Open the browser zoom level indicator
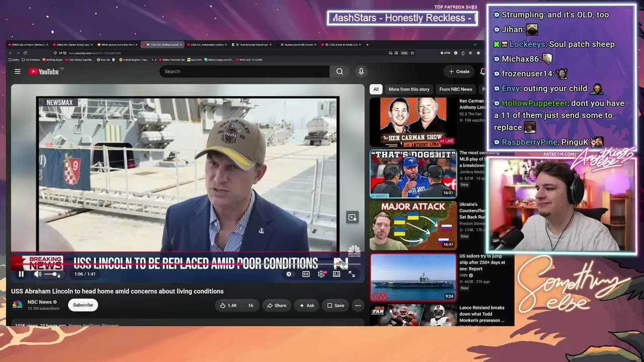This screenshot has width=644, height=362. pos(404,53)
